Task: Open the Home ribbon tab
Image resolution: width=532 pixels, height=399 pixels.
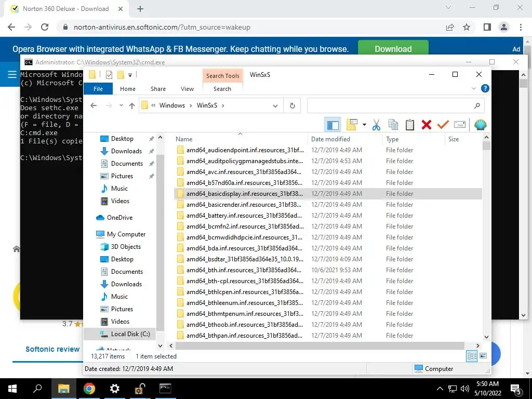Action: click(128, 89)
